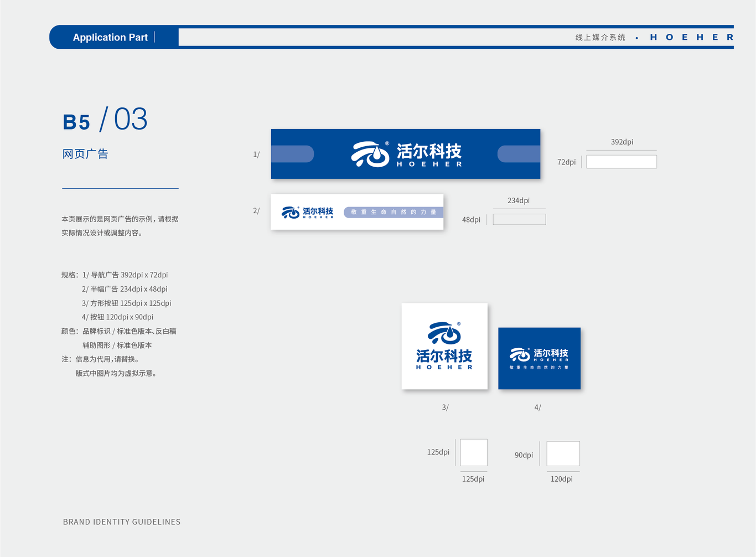
Task: Click the blue logo icon in square ad
Action: pos(444,334)
